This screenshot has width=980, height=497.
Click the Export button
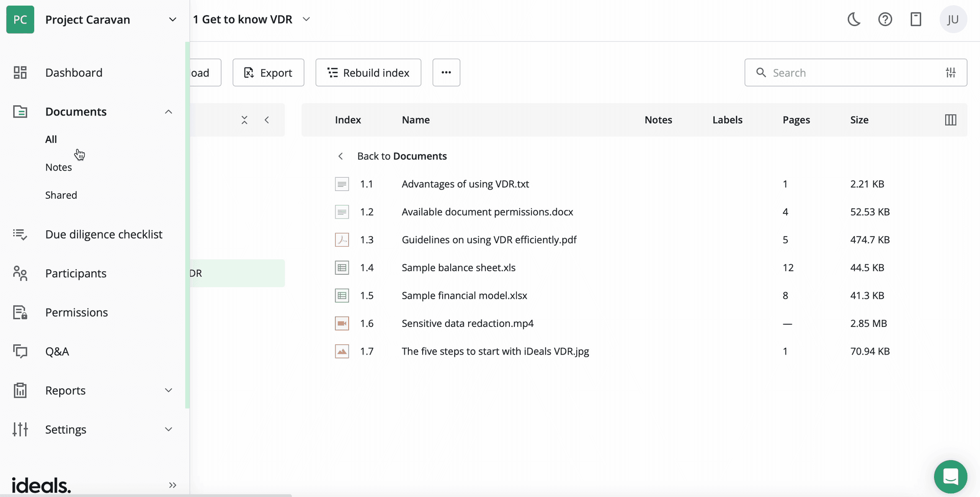coord(268,72)
